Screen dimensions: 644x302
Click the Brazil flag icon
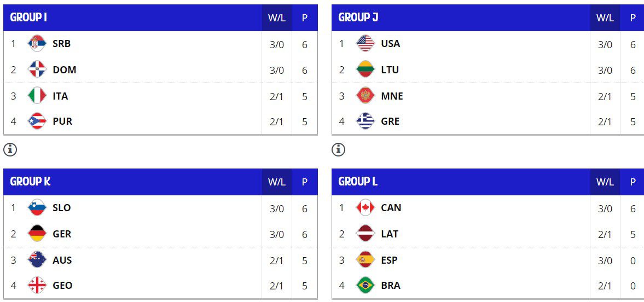click(x=365, y=285)
